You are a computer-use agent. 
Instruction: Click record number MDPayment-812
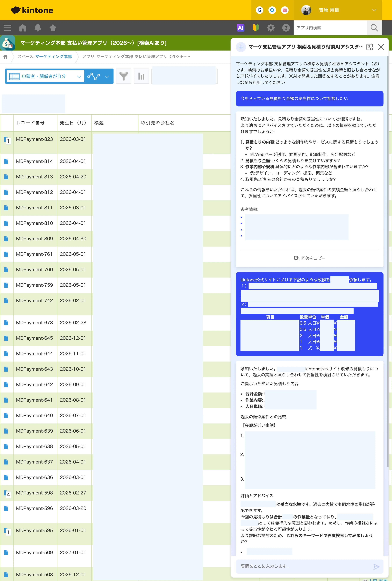click(x=35, y=192)
